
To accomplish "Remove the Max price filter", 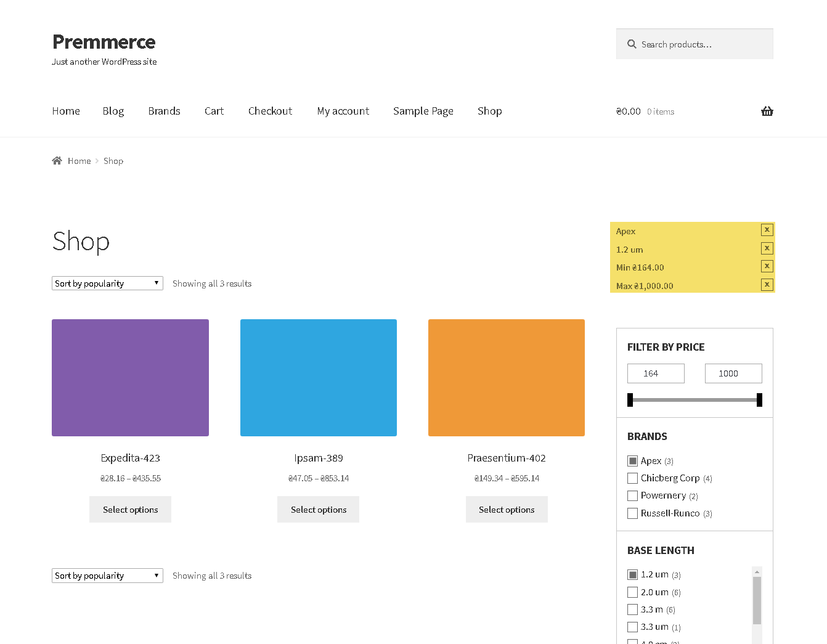I will point(767,285).
